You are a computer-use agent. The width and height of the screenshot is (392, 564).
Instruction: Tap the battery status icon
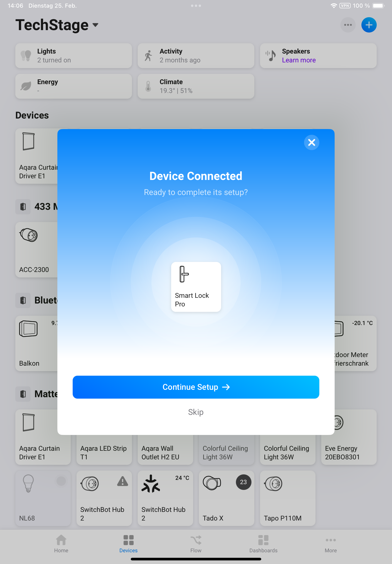[378, 6]
